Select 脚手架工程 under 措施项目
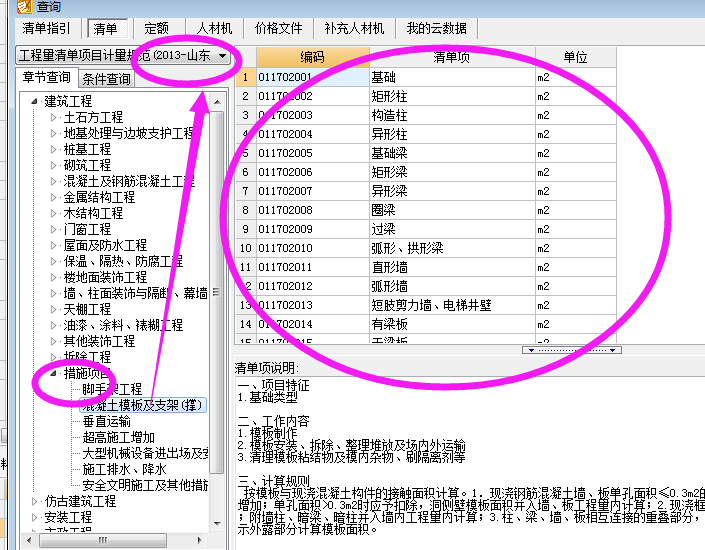 coord(112,389)
